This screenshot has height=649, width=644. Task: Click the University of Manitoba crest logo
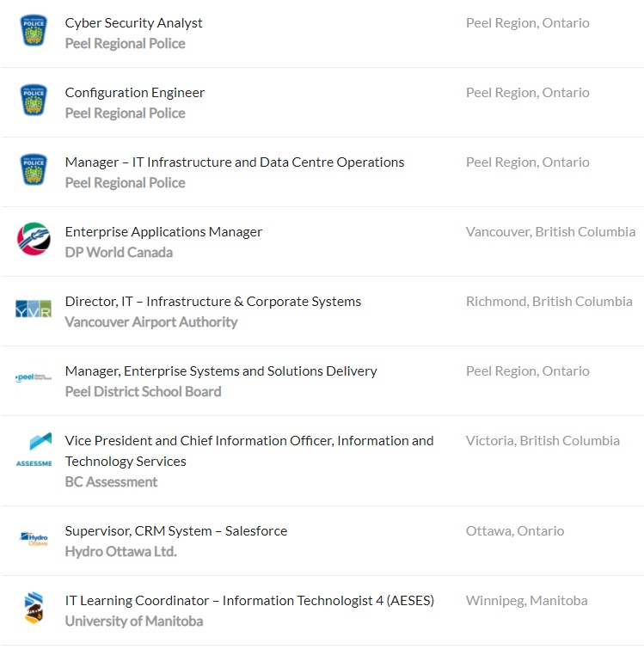coord(34,608)
